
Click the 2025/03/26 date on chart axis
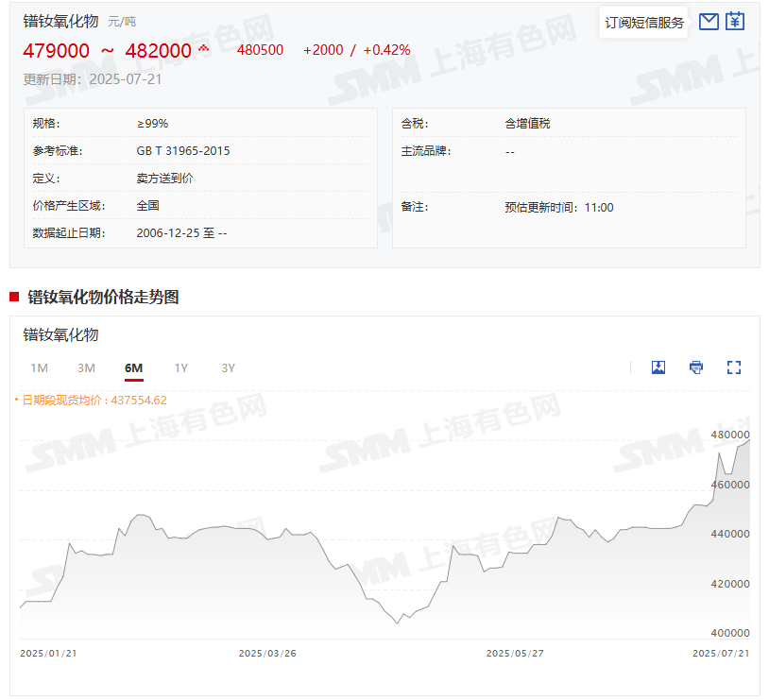coord(266,653)
